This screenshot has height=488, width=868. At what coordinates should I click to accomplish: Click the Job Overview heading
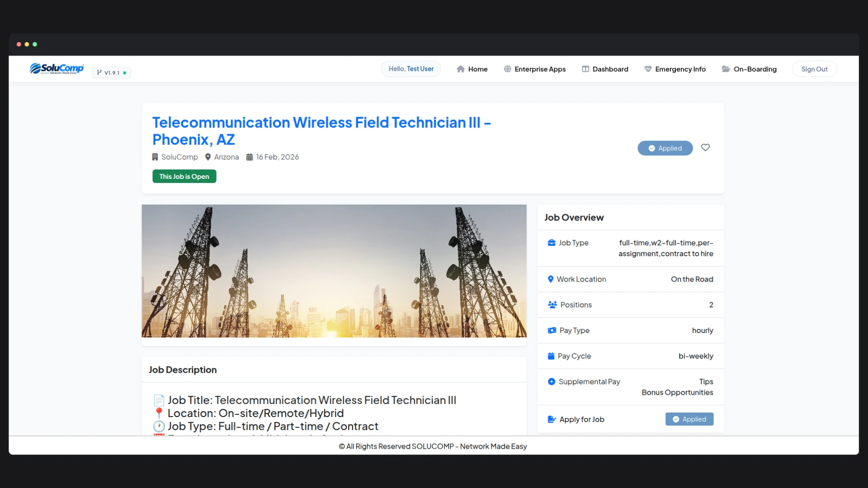[574, 218]
